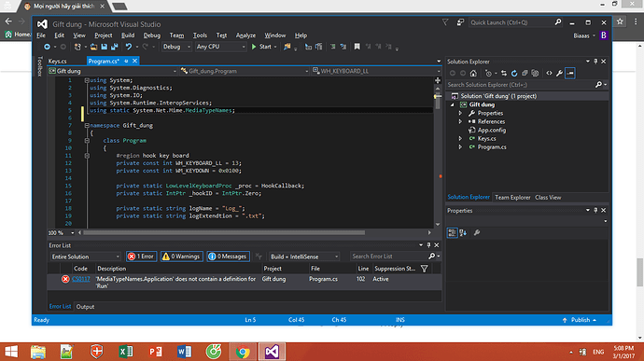644x361 pixels.
Task: Click the Undo arrow icon
Action: 129,47
